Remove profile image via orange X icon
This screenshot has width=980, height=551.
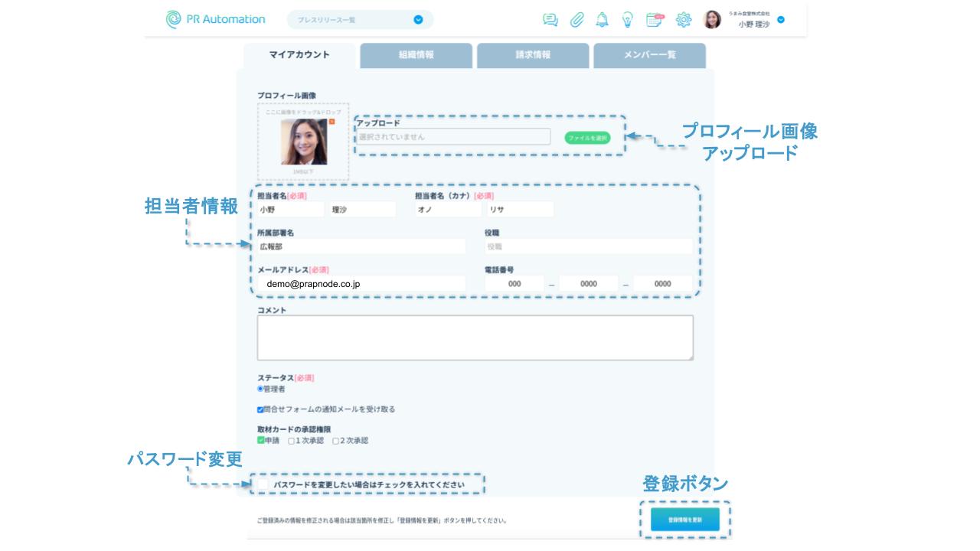coord(332,122)
